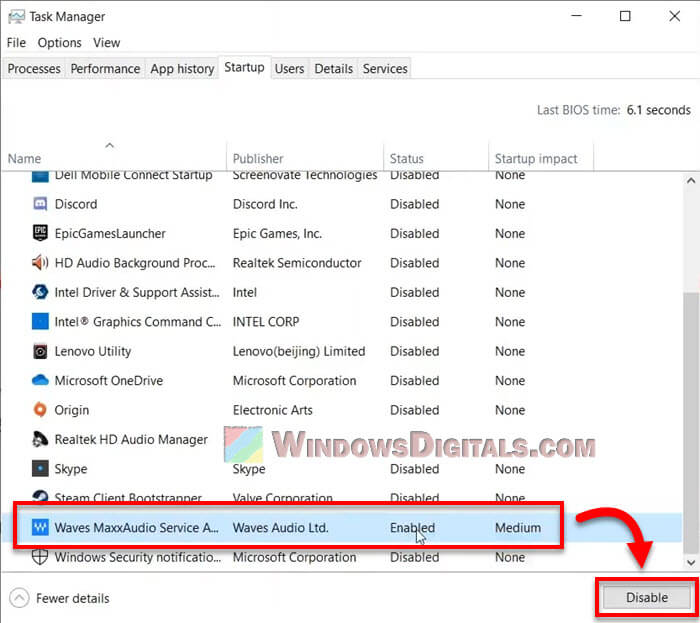Click Fewer details label
The image size is (700, 623).
click(x=73, y=598)
